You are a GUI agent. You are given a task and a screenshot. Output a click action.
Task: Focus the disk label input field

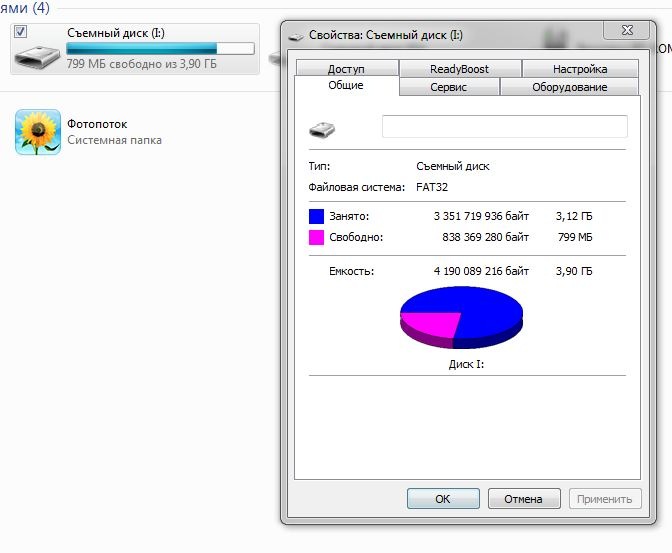[505, 126]
